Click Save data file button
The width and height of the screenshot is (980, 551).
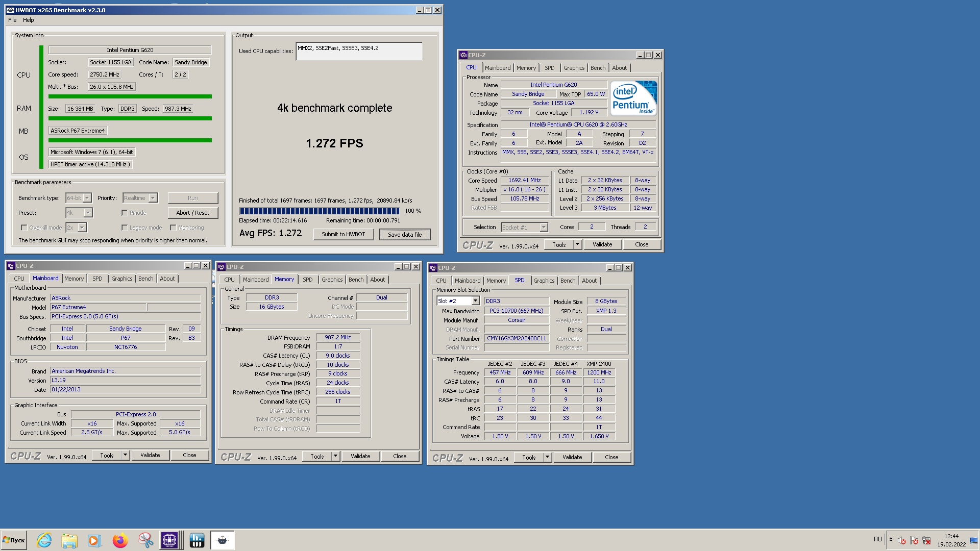click(x=405, y=234)
